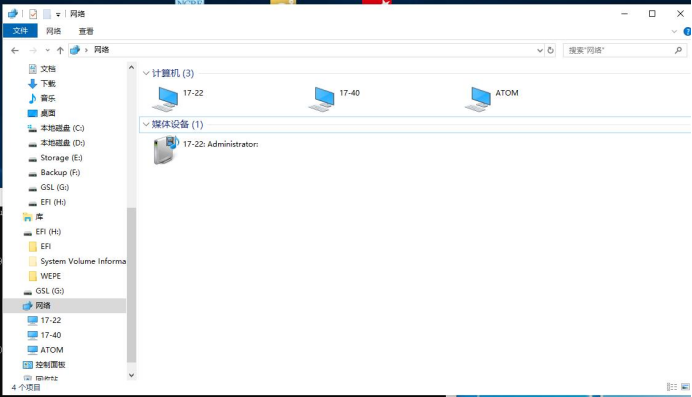Switch to details view in status bar
692x397 pixels.
672,387
